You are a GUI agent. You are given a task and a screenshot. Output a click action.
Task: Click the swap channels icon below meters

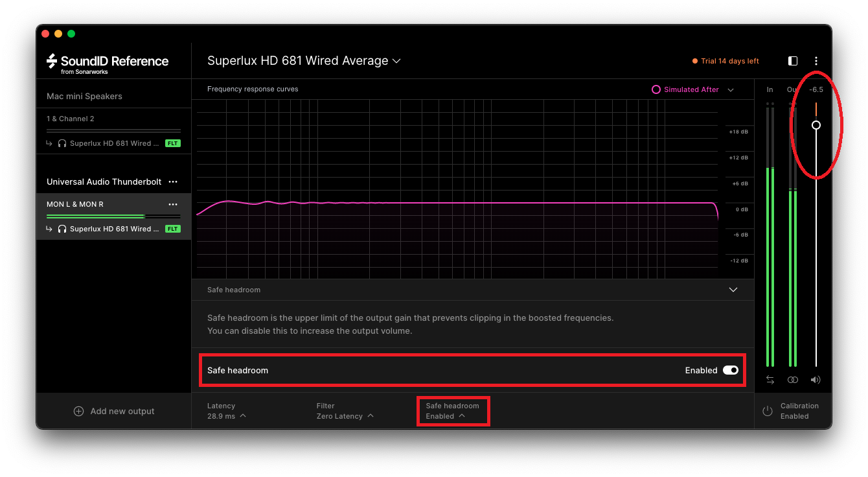tap(770, 380)
